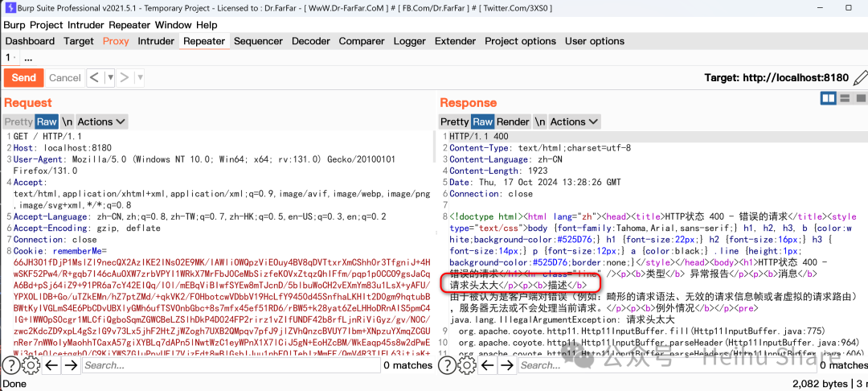Switch to the Extender tab

[x=455, y=41]
